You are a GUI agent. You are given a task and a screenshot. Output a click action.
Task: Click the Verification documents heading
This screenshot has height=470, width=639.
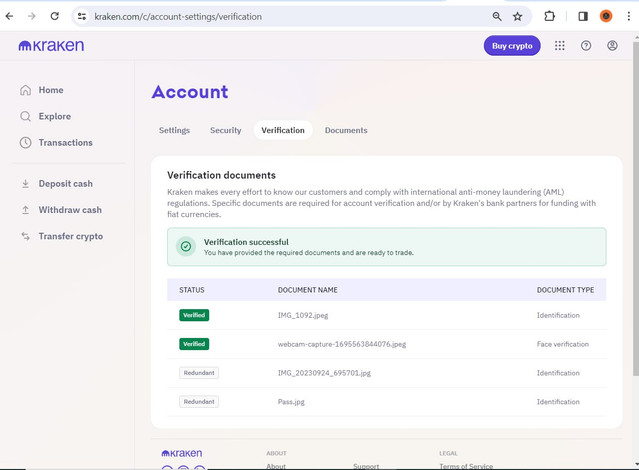click(221, 175)
